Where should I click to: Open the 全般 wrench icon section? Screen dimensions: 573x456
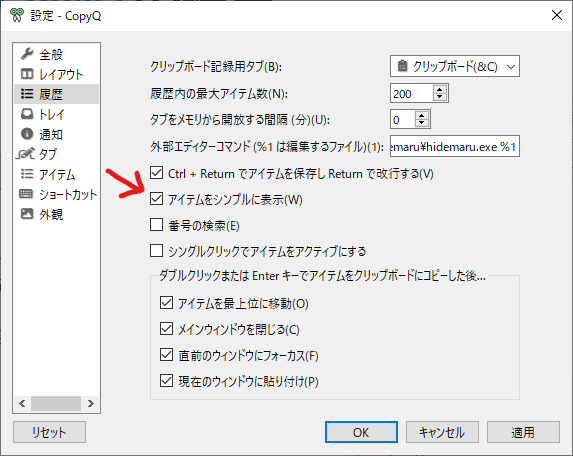(27, 54)
